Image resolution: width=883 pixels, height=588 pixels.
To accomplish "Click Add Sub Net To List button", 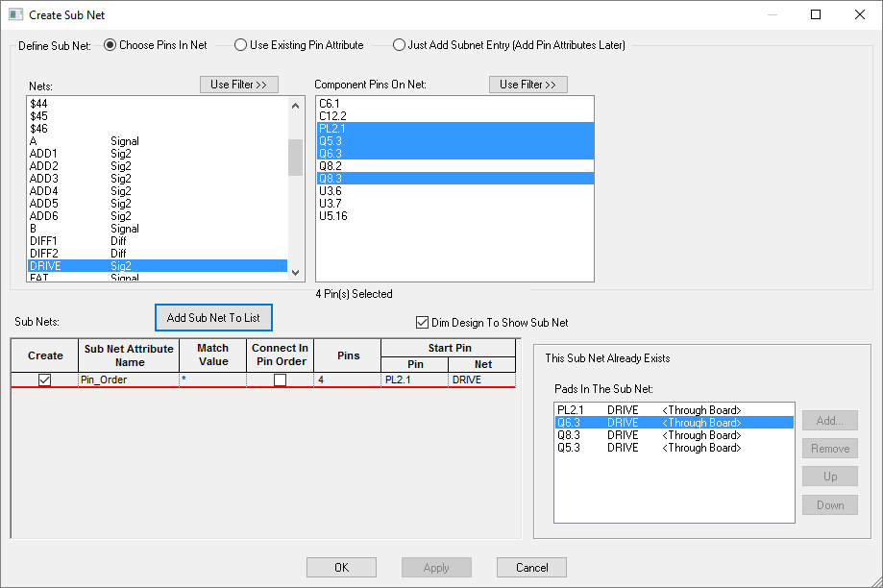I will tap(213, 318).
